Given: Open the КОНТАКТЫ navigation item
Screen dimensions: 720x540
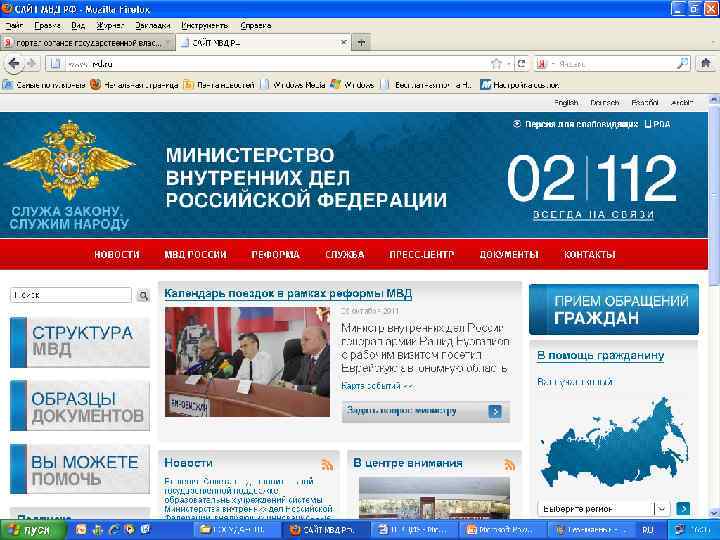Looking at the screenshot, I should point(590,254).
